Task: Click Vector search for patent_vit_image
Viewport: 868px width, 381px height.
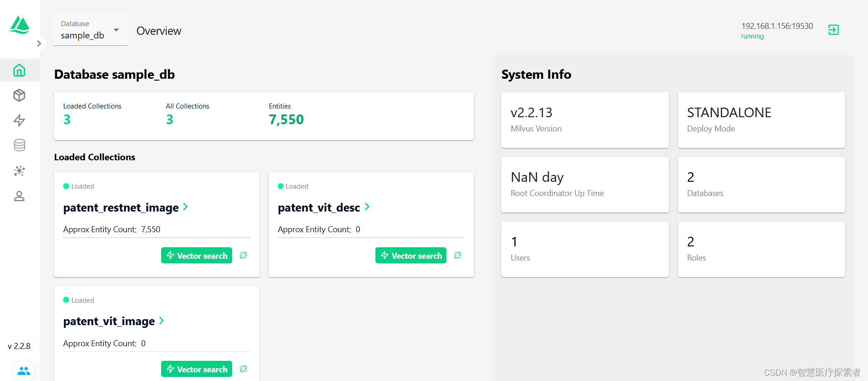Action: 196,369
